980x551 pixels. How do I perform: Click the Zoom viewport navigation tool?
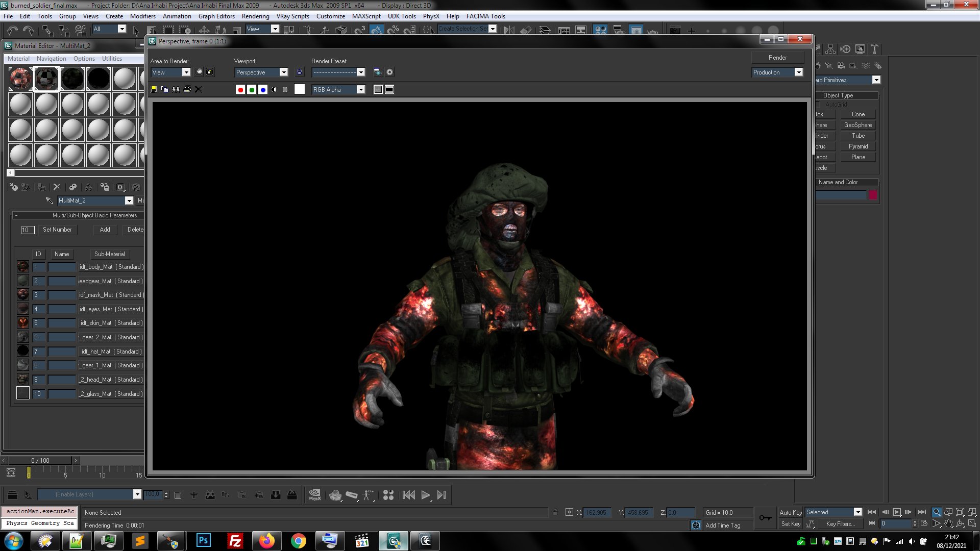(937, 512)
